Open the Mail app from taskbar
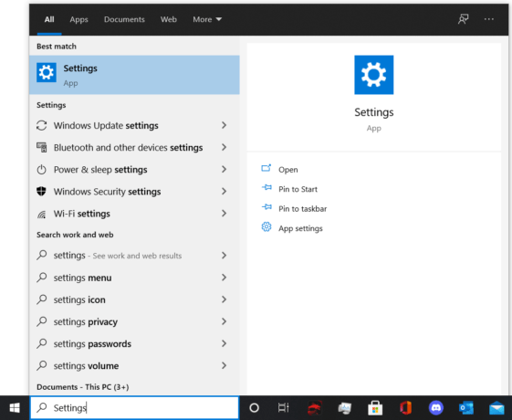512x420 pixels. (496, 408)
